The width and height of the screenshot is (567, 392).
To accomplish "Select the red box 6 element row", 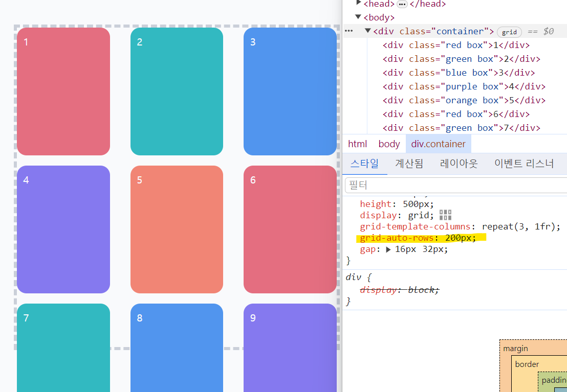I will point(456,114).
